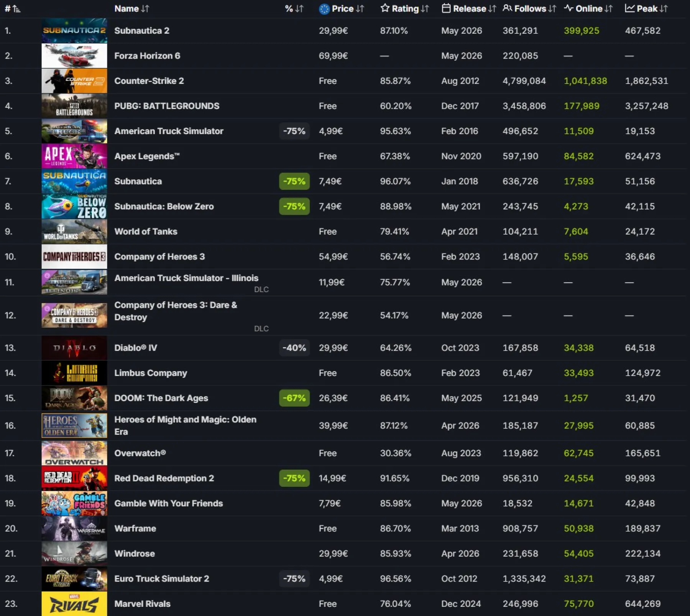
Task: Open the Overwatch title link
Action: pyautogui.click(x=140, y=453)
